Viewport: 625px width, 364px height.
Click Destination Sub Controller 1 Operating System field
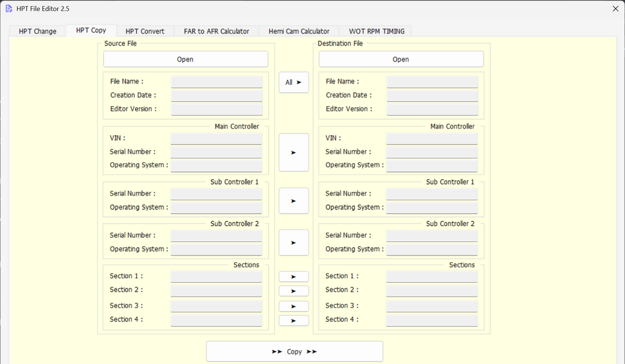[432, 207]
